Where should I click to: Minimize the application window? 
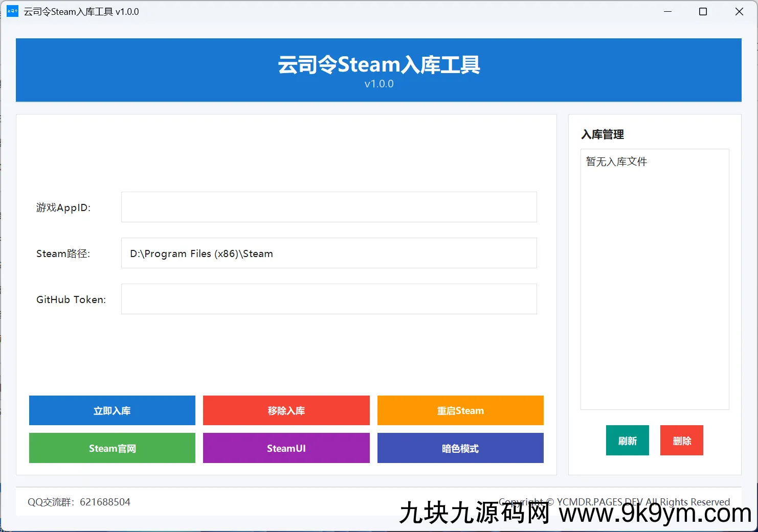[667, 11]
